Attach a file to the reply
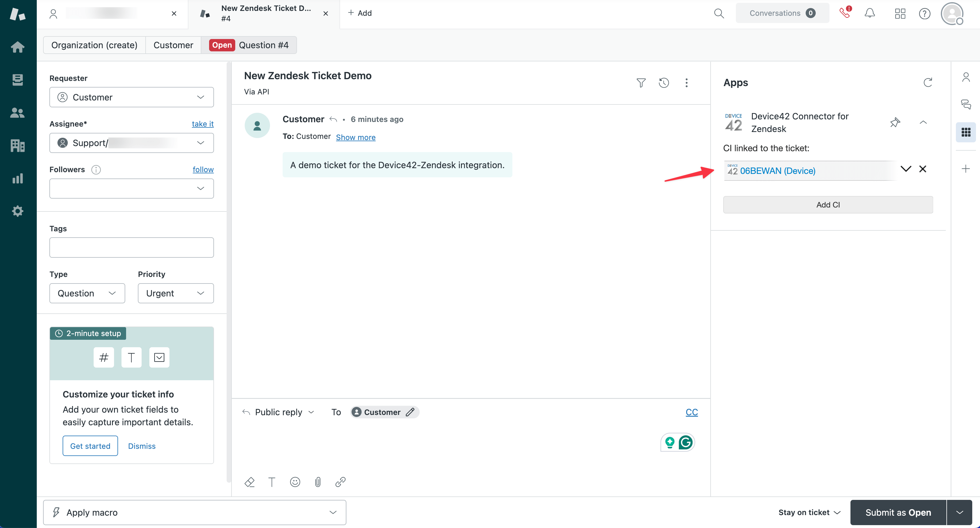The height and width of the screenshot is (528, 980). click(x=318, y=482)
